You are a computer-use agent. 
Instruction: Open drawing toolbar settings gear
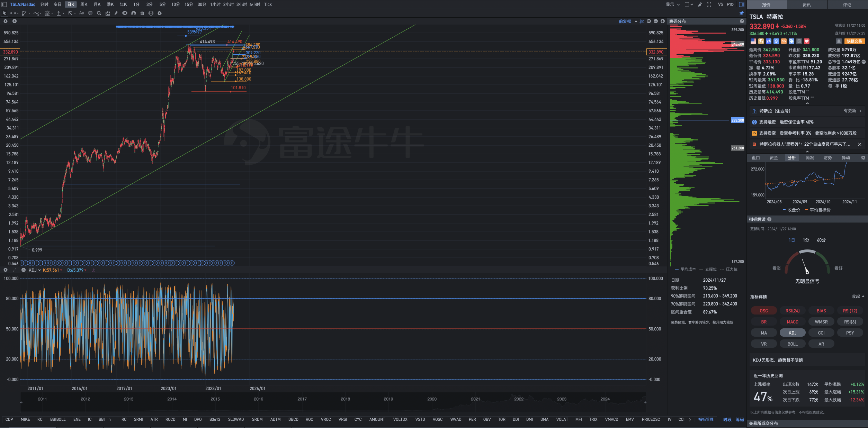[x=160, y=13]
